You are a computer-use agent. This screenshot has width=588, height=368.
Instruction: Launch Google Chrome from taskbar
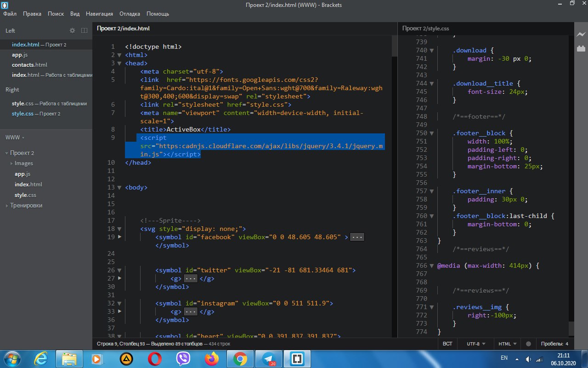(240, 358)
